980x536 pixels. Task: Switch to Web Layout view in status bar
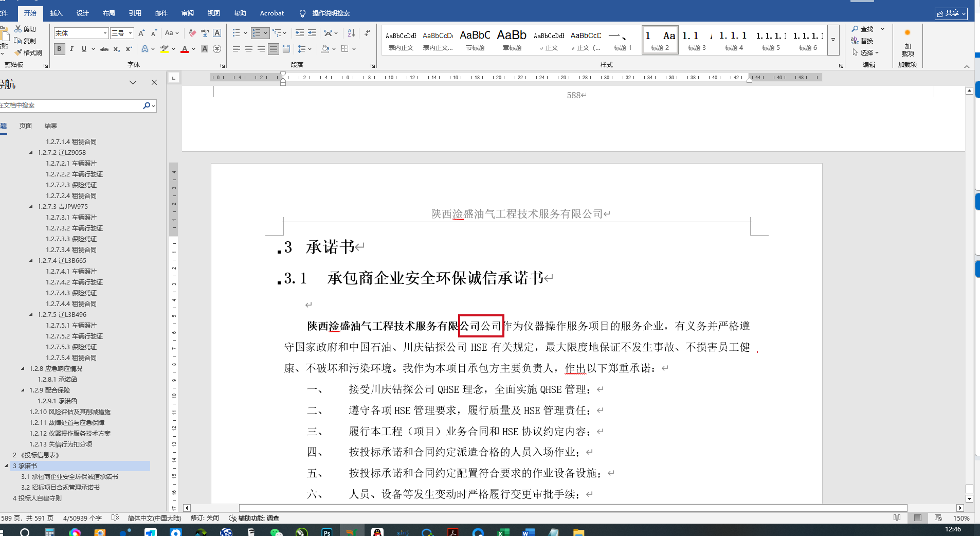938,518
